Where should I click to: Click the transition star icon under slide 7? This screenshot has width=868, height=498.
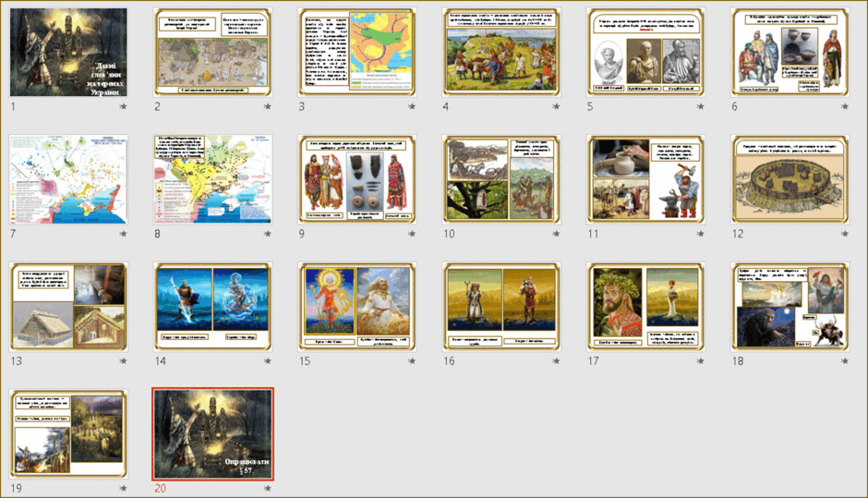coord(124,234)
